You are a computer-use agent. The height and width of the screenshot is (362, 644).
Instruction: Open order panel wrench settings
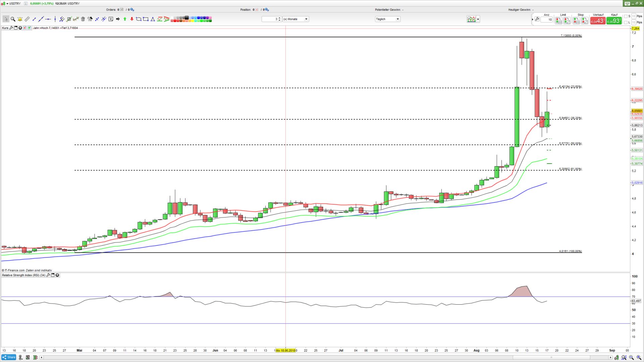coord(537,19)
